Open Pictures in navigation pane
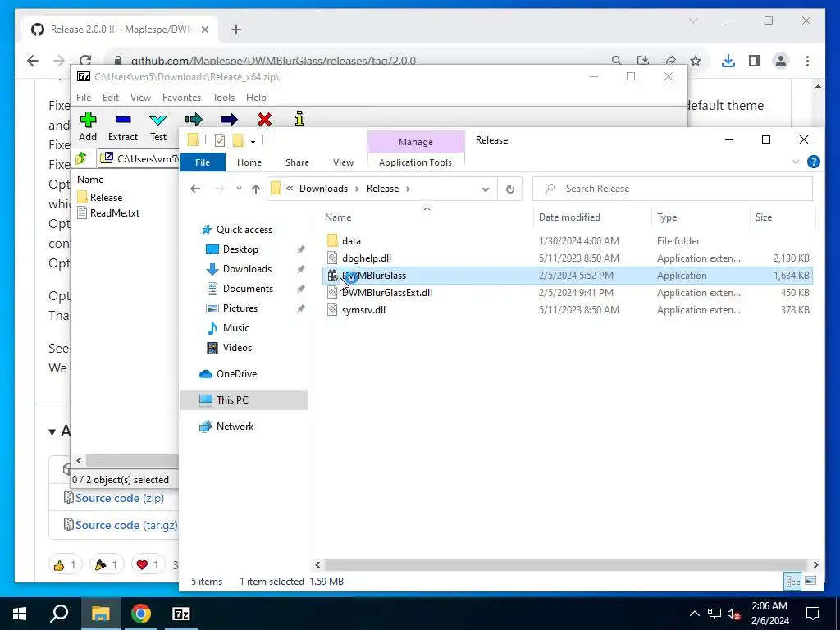Viewport: 840px width, 630px height. tap(240, 308)
